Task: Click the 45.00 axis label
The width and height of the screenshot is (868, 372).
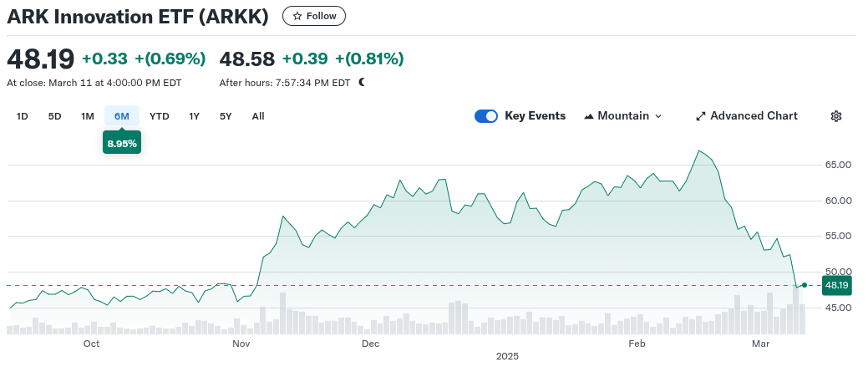Action: pos(838,308)
